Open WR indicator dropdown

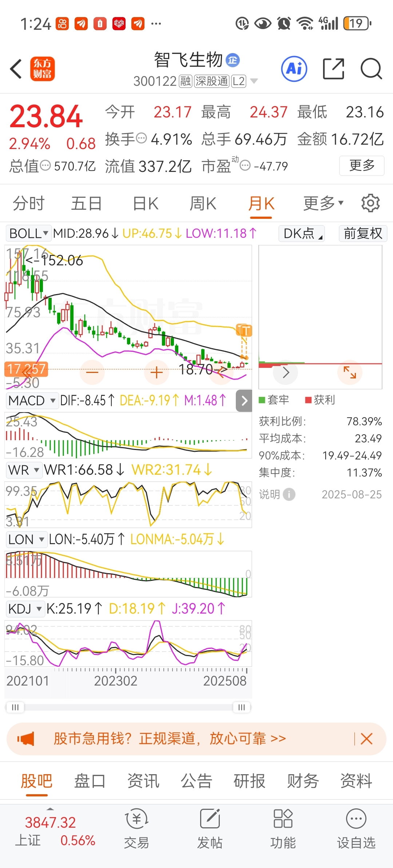pos(24,470)
